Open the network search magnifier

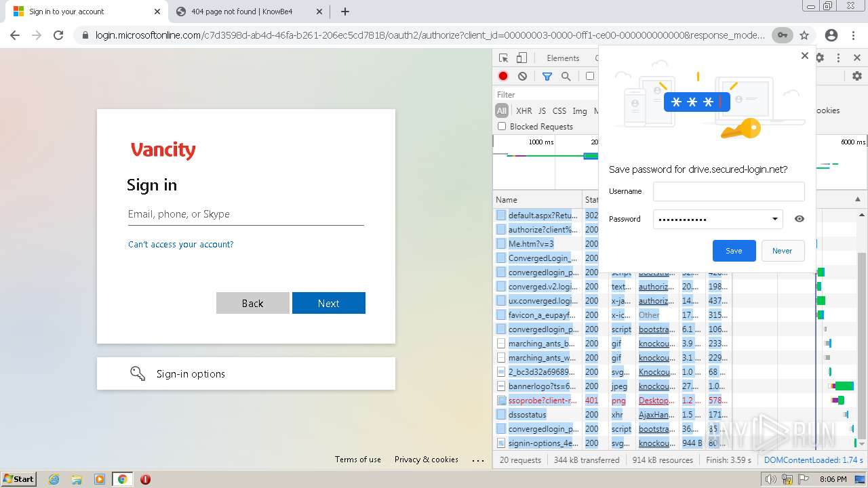click(566, 77)
